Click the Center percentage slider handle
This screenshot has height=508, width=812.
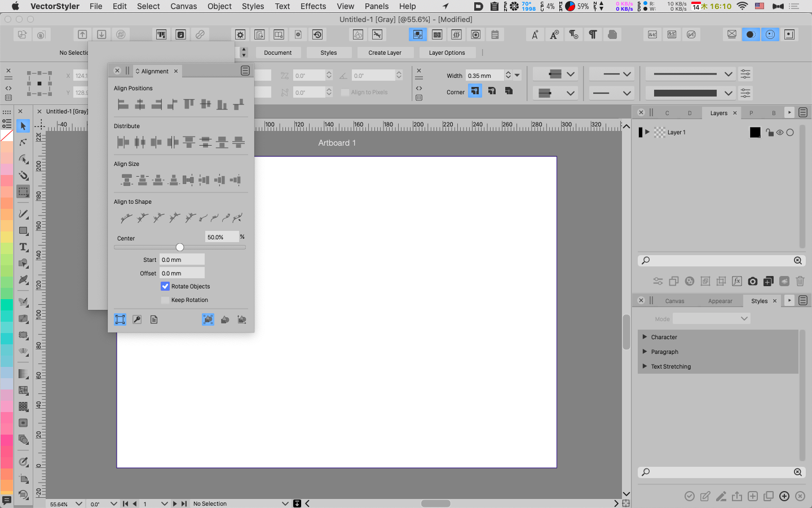180,247
